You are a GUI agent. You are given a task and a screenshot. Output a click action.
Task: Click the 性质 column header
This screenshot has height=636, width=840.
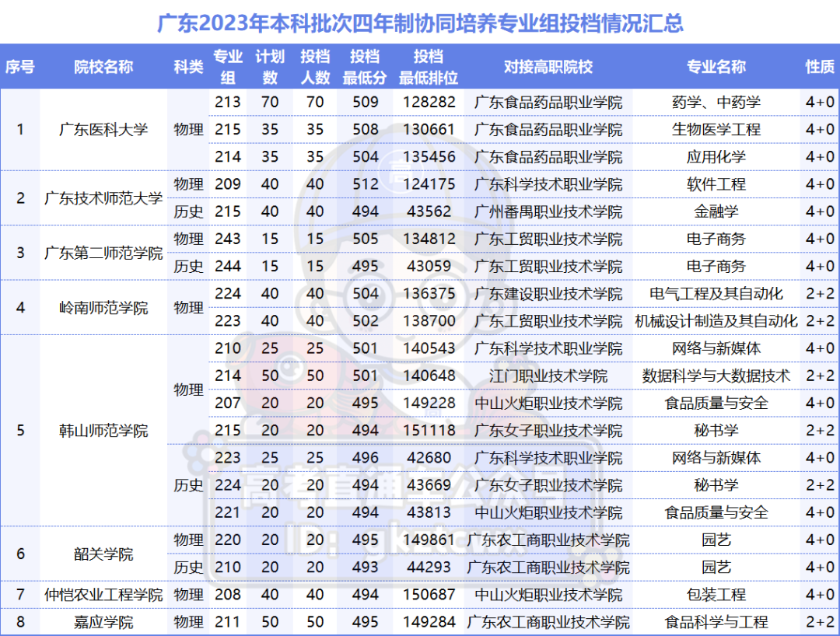click(x=820, y=67)
